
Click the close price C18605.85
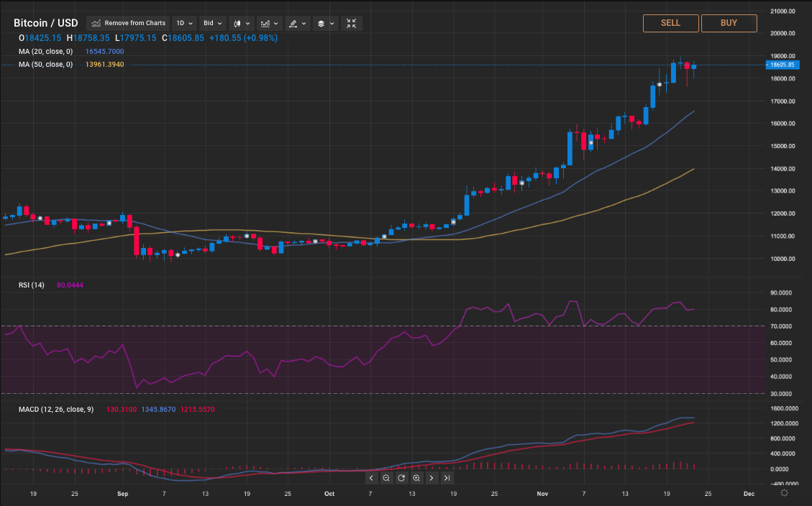pos(183,38)
